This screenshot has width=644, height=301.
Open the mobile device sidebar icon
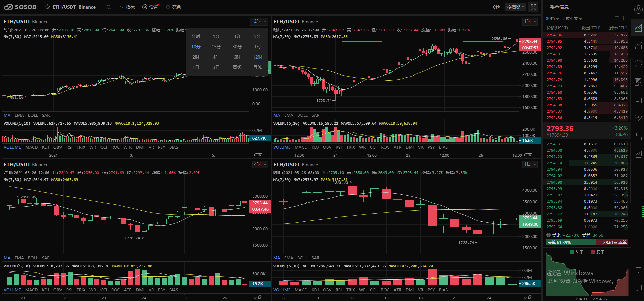pos(638,270)
